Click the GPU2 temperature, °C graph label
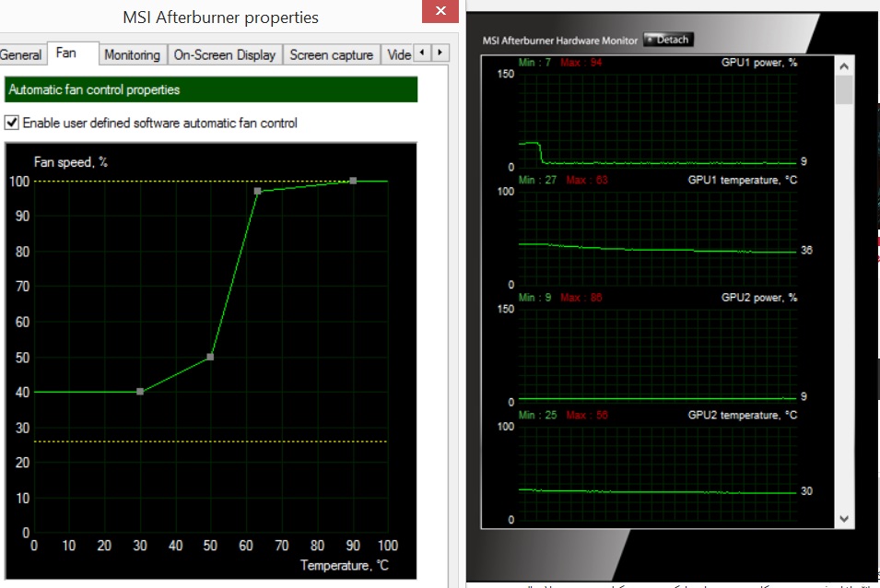880x588 pixels. (x=743, y=415)
